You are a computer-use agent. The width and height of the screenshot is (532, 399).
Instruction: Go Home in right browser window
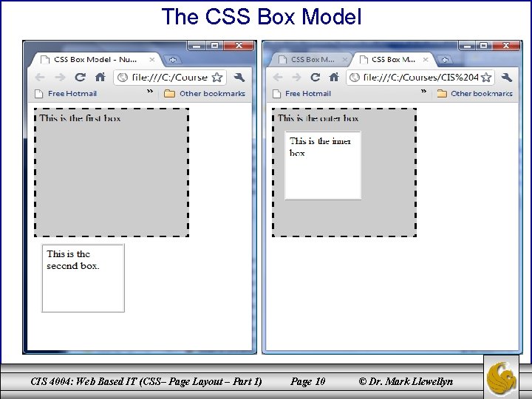334,78
